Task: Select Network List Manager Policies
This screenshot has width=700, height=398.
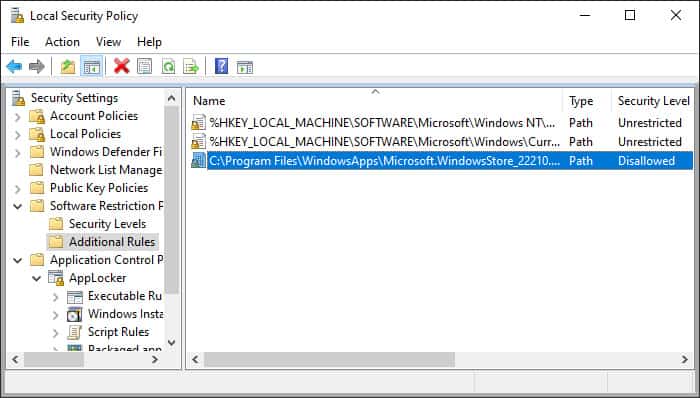Action: (106, 170)
